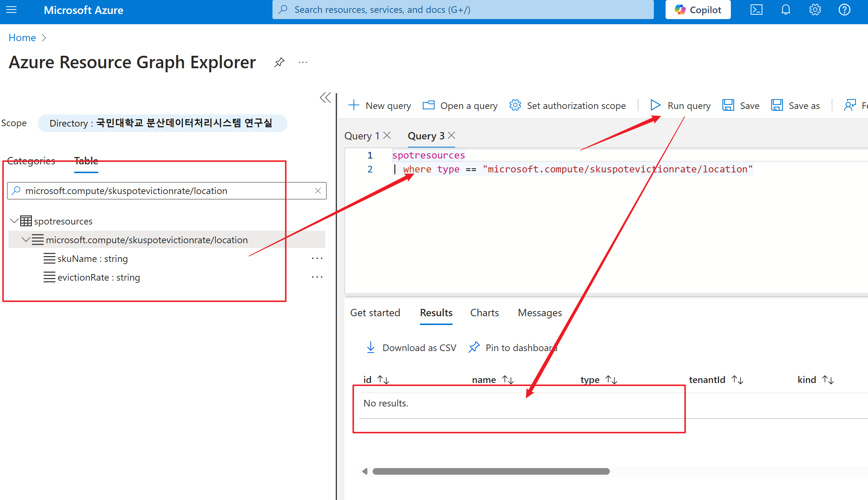This screenshot has height=500, width=868.
Task: Open a saved query
Action: click(x=459, y=105)
